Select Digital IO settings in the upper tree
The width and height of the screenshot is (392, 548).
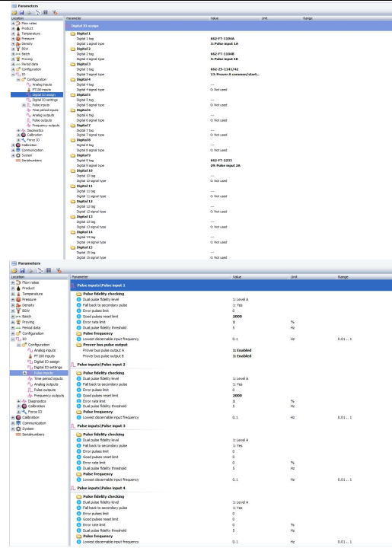(45, 100)
